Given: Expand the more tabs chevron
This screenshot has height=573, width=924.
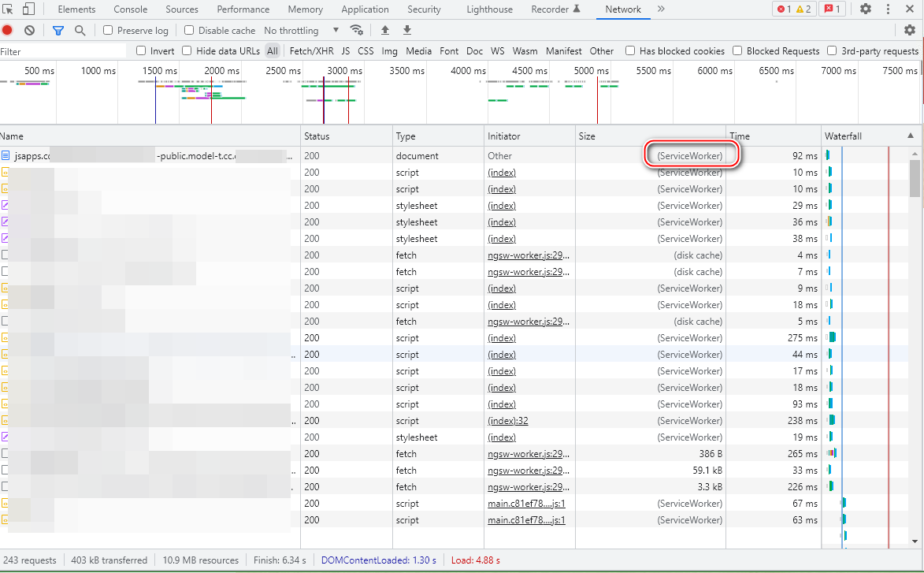Looking at the screenshot, I should coord(660,9).
